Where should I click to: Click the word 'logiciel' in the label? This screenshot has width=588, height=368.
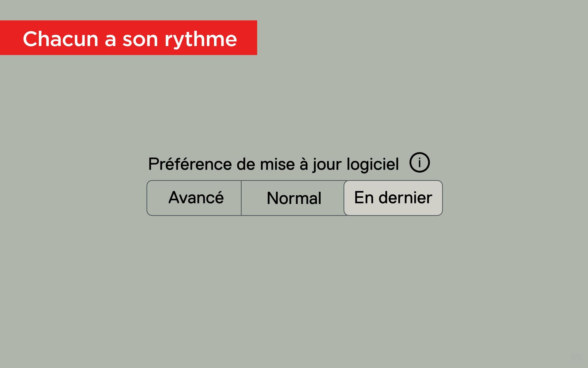coord(372,164)
